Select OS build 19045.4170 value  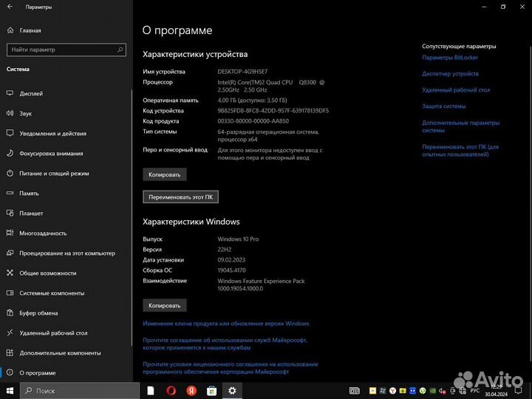232,270
